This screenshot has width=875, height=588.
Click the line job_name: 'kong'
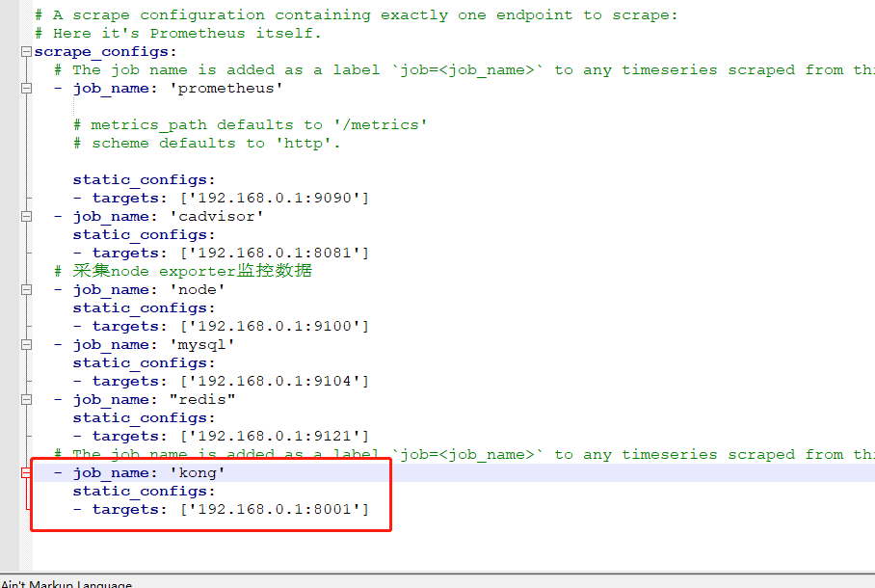pyautogui.click(x=140, y=473)
